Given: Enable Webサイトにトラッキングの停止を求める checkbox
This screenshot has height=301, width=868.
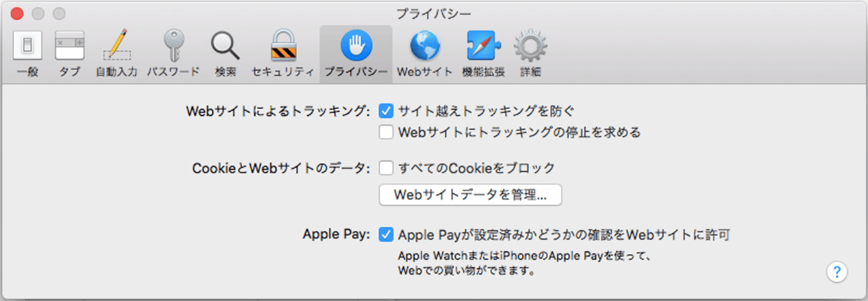Looking at the screenshot, I should (386, 133).
